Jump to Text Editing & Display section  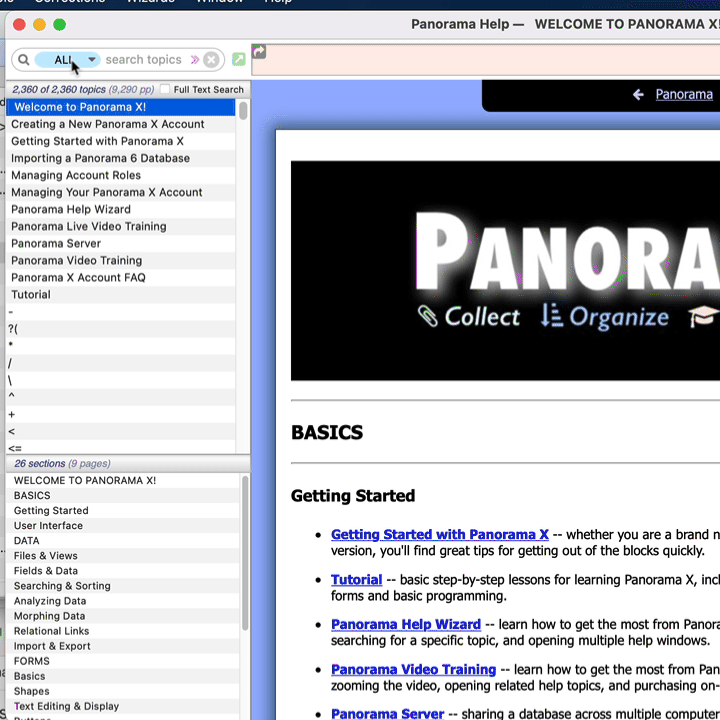(x=123, y=706)
